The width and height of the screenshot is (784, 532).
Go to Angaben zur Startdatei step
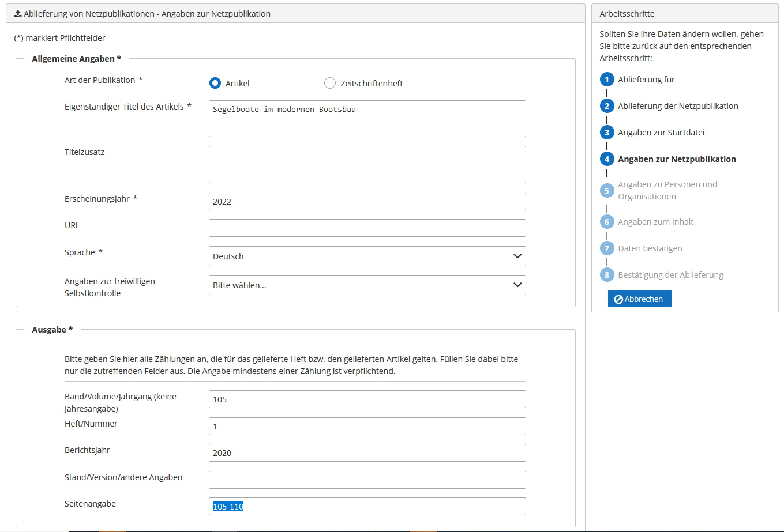661,133
